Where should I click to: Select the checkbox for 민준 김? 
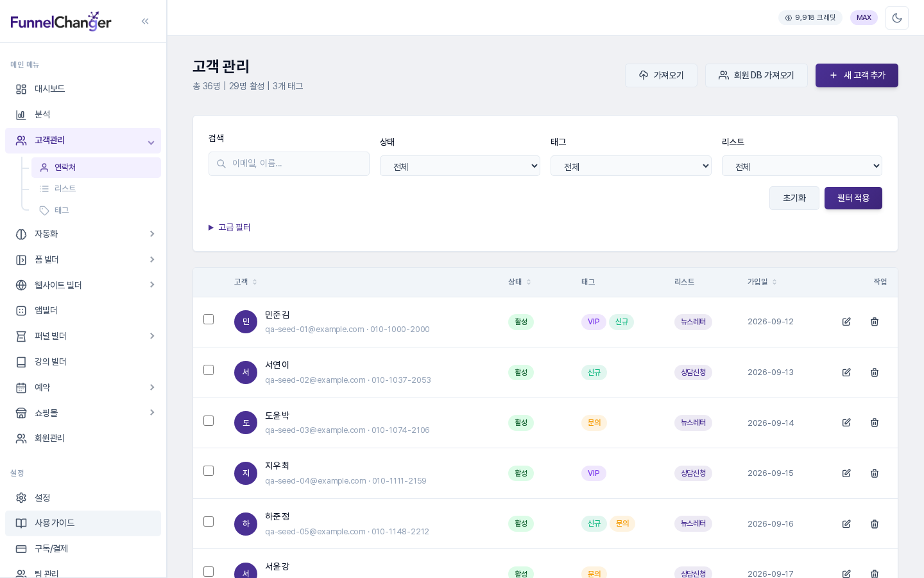[209, 319]
